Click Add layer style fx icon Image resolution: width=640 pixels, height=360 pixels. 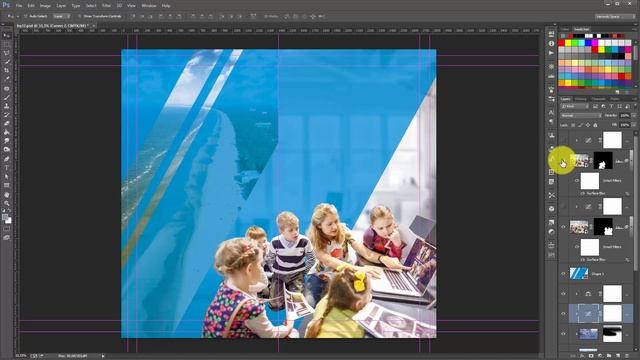pos(582,356)
